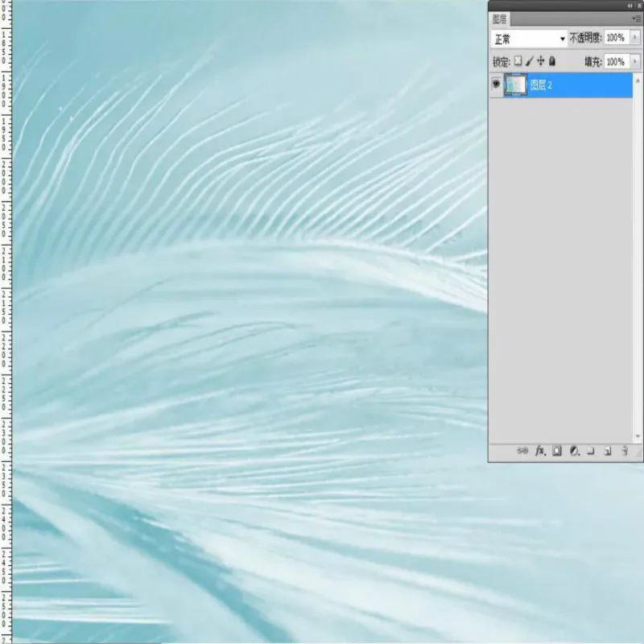Lock layer position
Screen dimensions: 644x644
(540, 61)
